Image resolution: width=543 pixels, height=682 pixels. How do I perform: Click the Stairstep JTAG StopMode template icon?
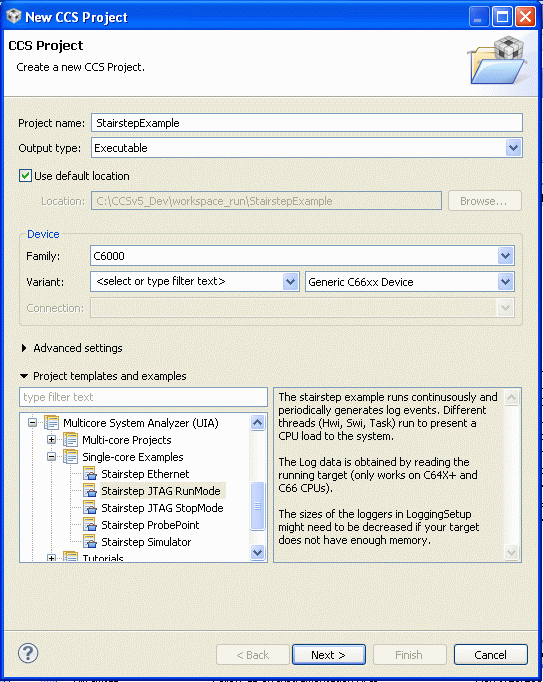coord(90,508)
